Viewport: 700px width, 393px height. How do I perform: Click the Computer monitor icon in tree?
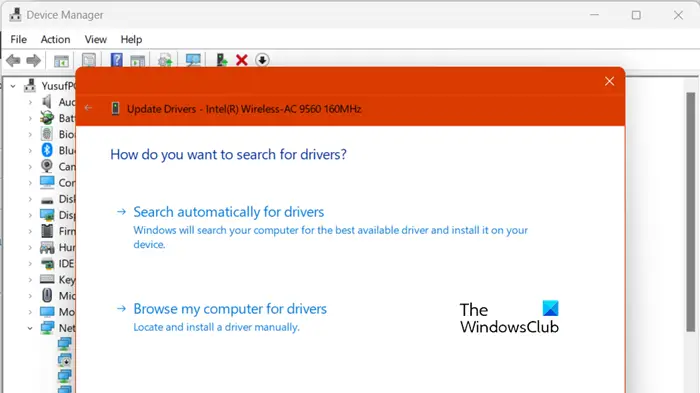click(47, 182)
